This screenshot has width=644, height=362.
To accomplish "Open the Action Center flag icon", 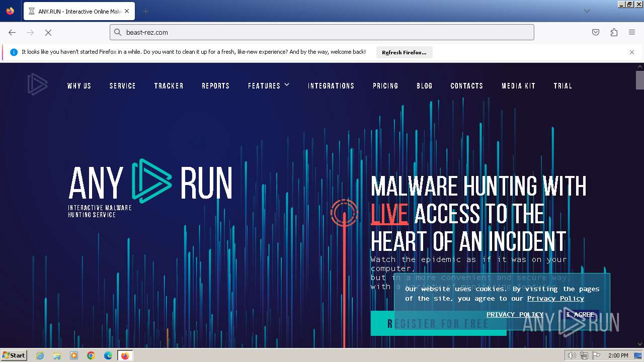I will pos(596,355).
